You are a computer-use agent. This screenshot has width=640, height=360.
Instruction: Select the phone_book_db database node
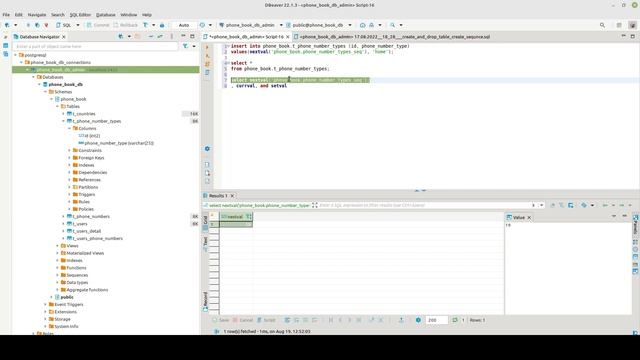(65, 84)
